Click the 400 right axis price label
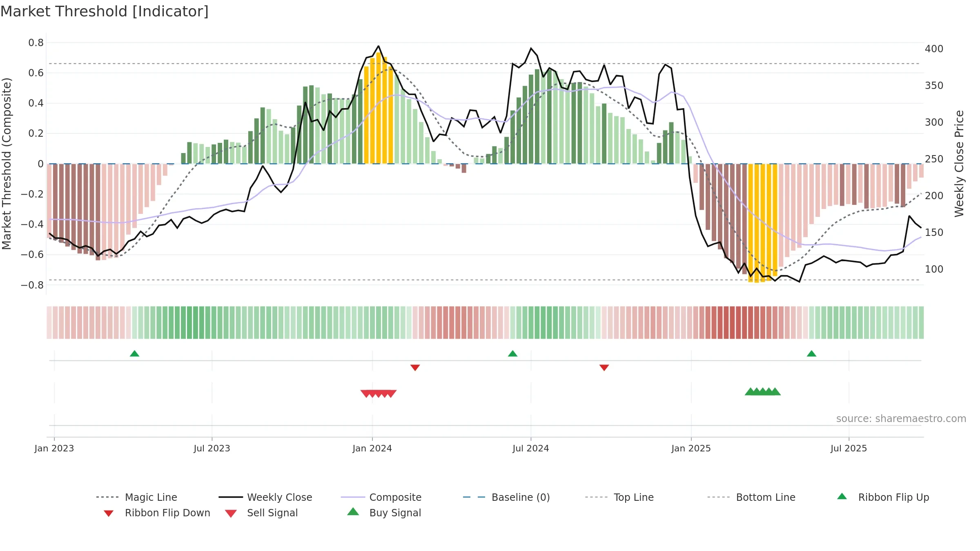980x551 pixels. (x=934, y=49)
